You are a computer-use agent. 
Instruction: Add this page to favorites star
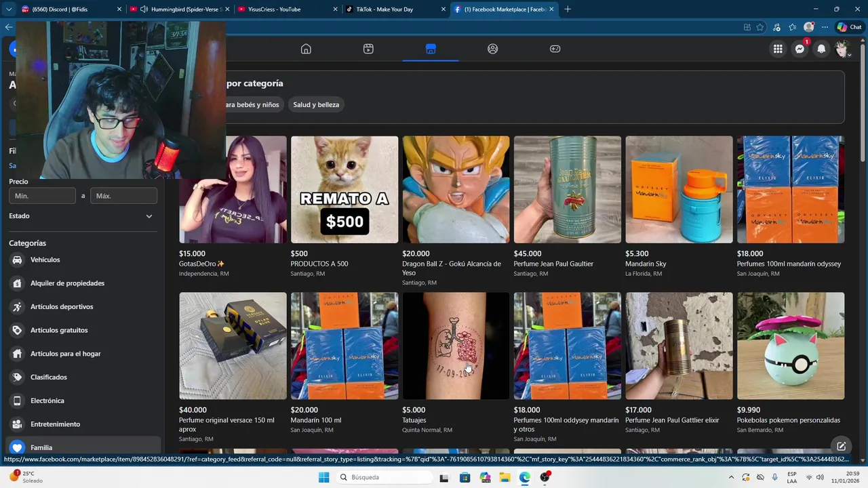point(760,27)
